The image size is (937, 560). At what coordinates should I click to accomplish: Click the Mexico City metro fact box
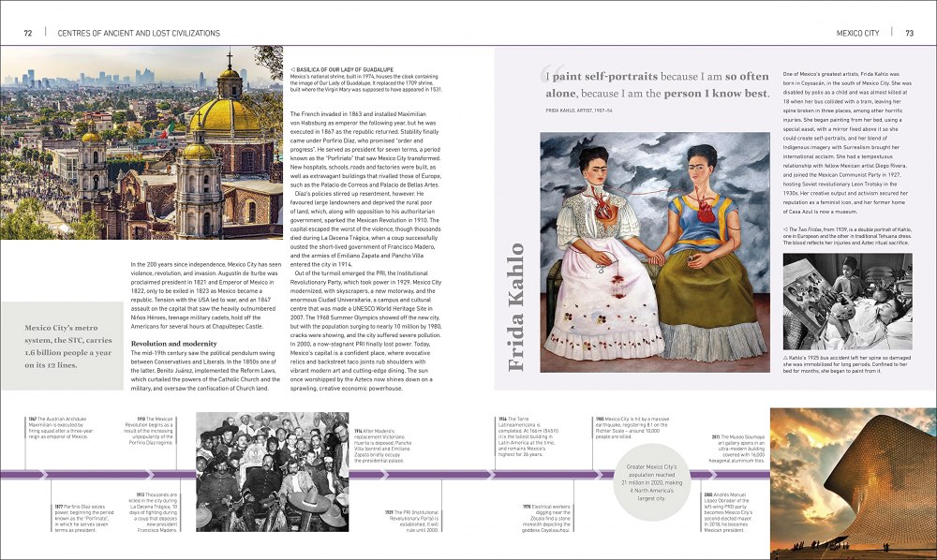[x=63, y=346]
